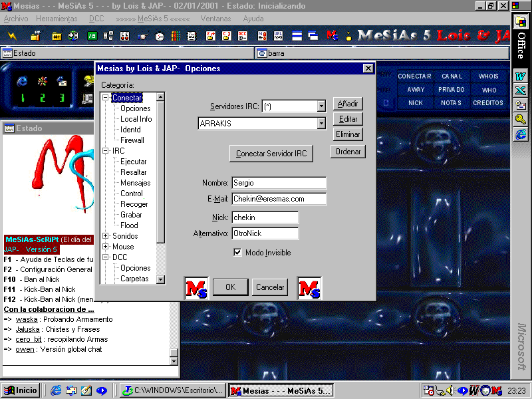Open the Herramientas menu
The image size is (532, 399).
pyautogui.click(x=57, y=19)
